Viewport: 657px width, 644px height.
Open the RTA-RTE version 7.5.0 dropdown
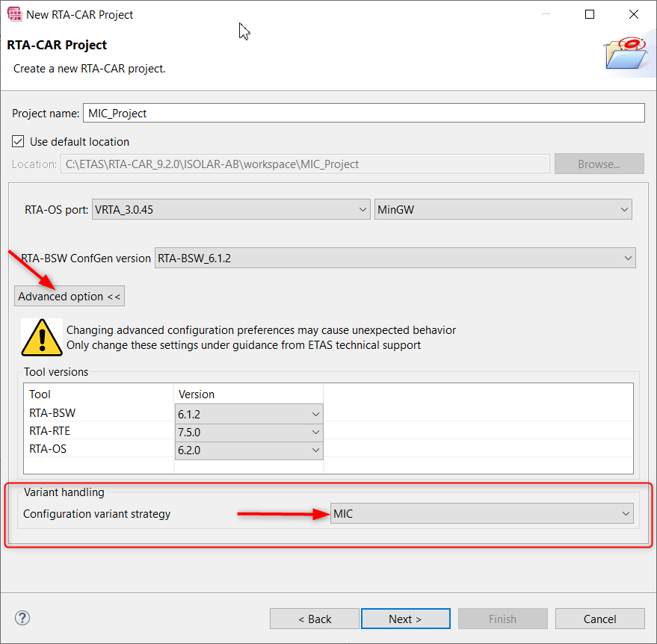coord(249,432)
